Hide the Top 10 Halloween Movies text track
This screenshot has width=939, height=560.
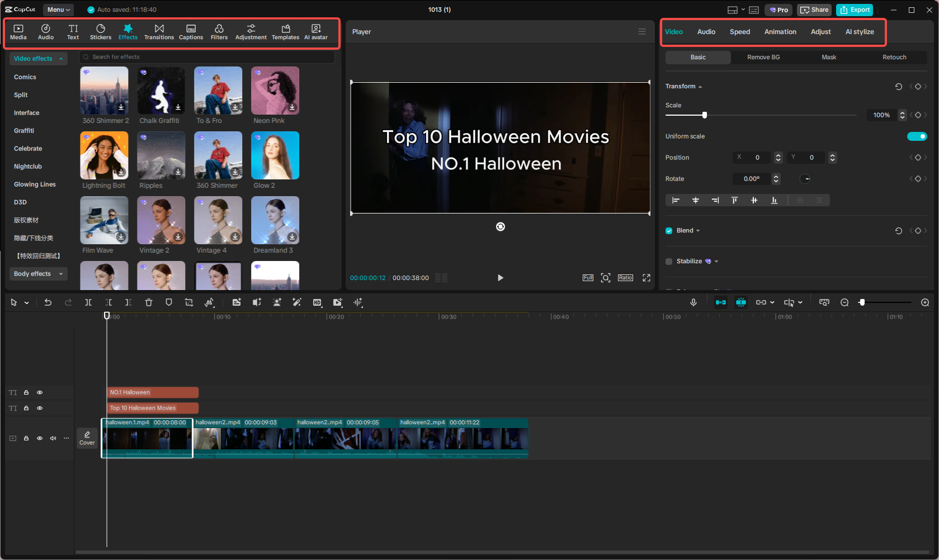(x=40, y=408)
